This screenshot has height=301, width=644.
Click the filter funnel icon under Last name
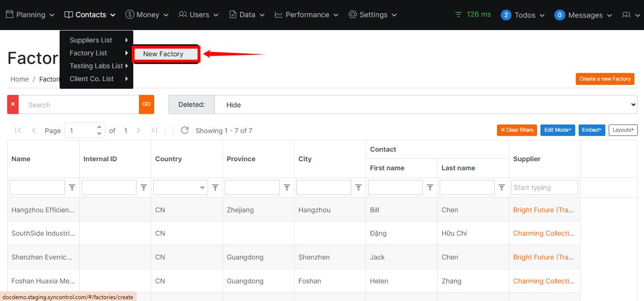(x=502, y=188)
